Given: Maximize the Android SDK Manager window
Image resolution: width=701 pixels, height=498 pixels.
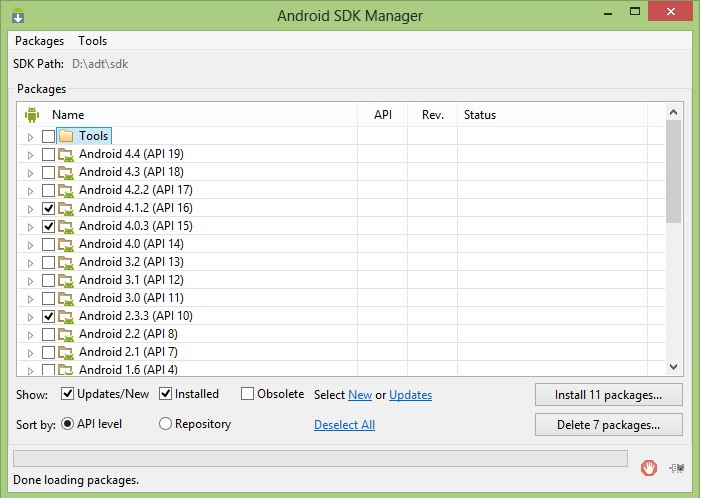Looking at the screenshot, I should point(635,12).
